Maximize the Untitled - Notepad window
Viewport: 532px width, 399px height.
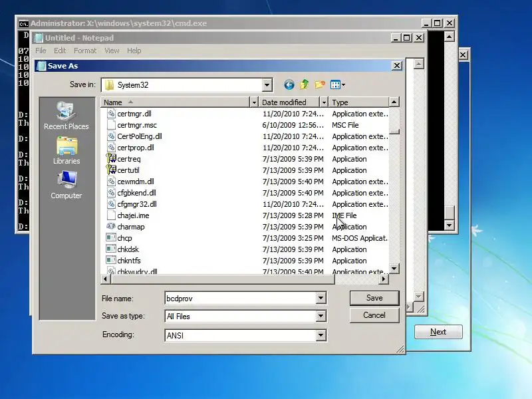pos(407,38)
